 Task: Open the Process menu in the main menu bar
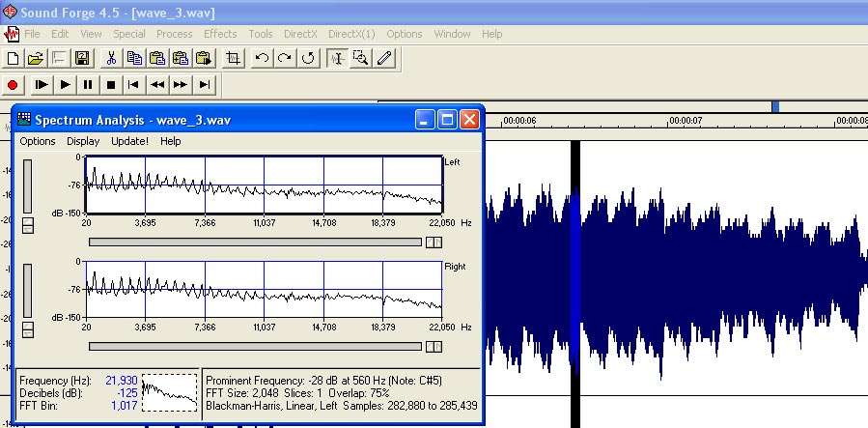[x=175, y=34]
